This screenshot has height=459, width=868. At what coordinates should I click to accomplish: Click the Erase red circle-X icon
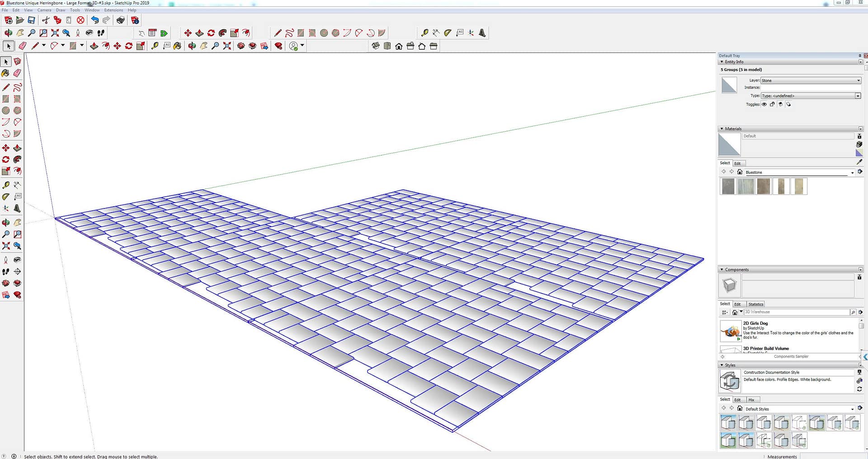(x=80, y=20)
